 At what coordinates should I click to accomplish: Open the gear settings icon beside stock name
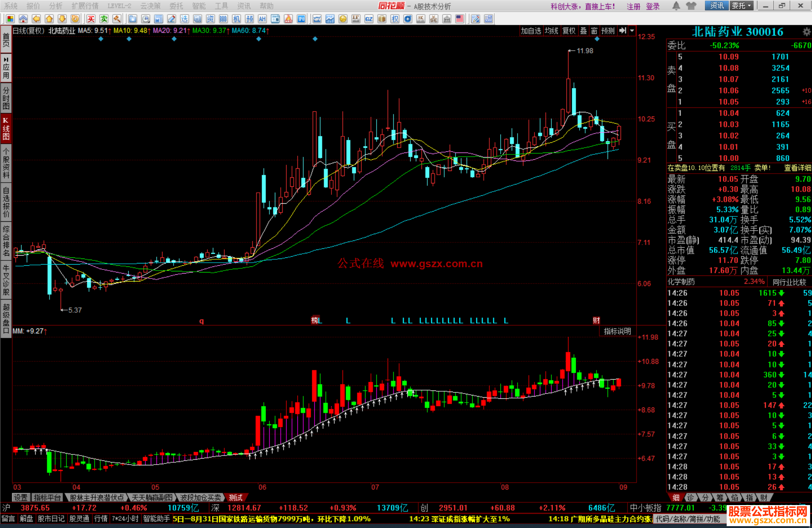tap(806, 32)
